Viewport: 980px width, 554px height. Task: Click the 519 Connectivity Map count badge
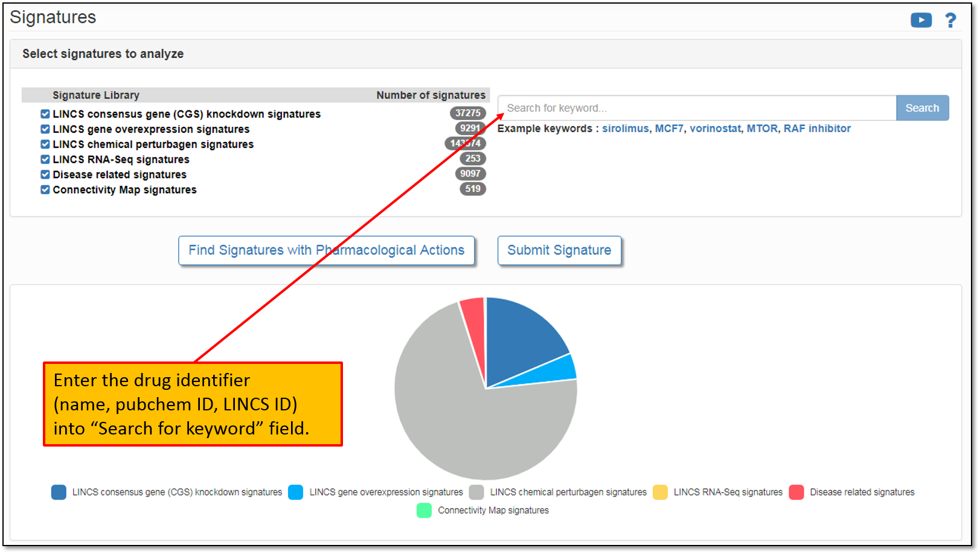[x=473, y=189]
